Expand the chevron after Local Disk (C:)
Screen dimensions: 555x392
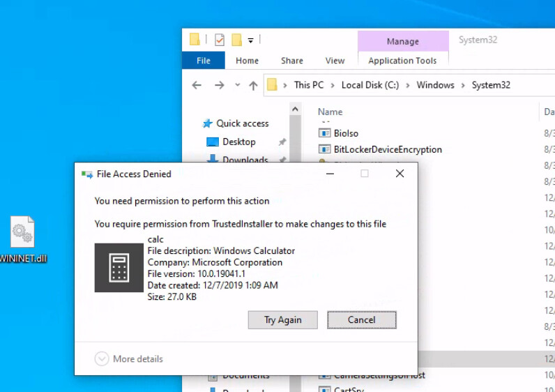(x=408, y=85)
